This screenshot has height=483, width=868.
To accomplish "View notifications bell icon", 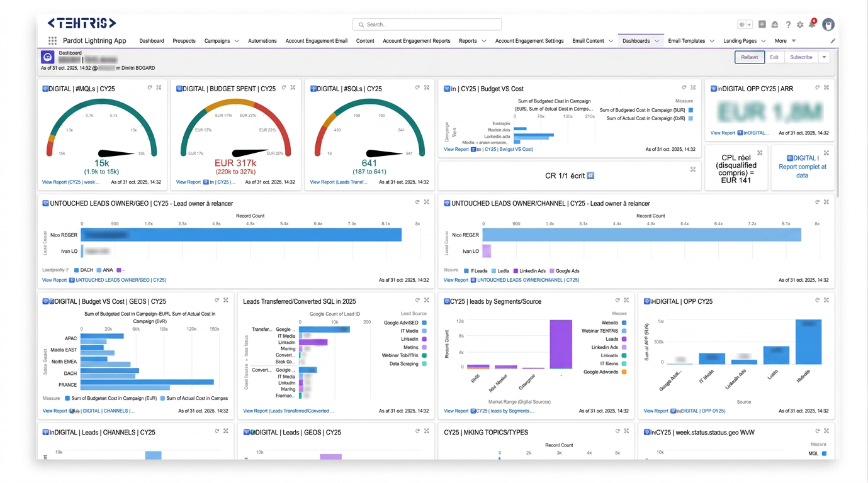I will point(812,24).
